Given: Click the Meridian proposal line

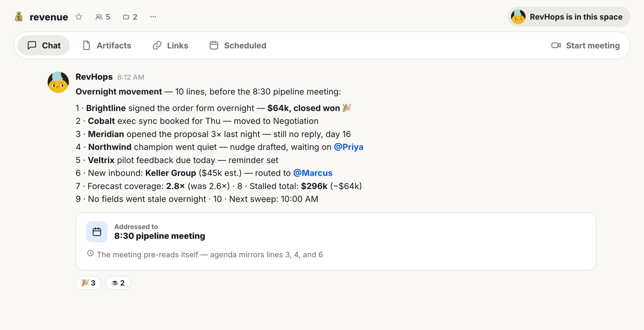Looking at the screenshot, I should pos(213,134).
